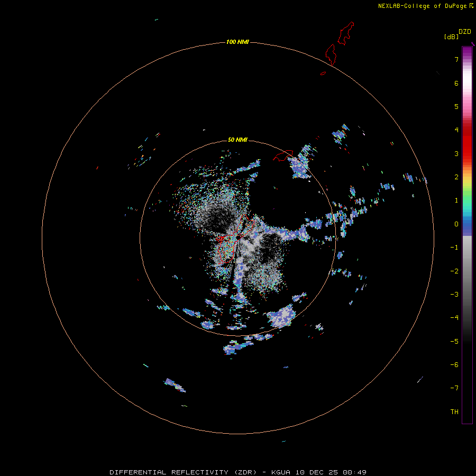This screenshot has width=476, height=476.
Task: Click the 50 NMI range ring label
Action: tap(237, 140)
